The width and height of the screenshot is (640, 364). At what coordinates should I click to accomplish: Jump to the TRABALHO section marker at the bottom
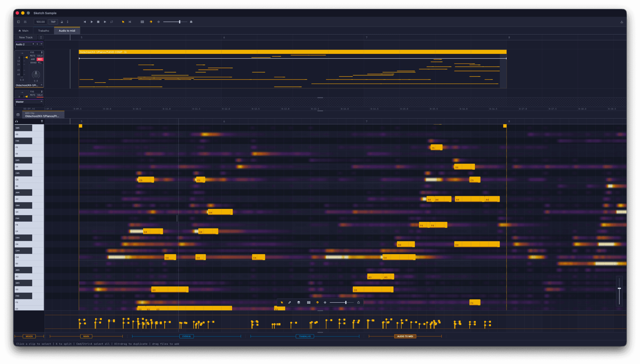click(305, 336)
